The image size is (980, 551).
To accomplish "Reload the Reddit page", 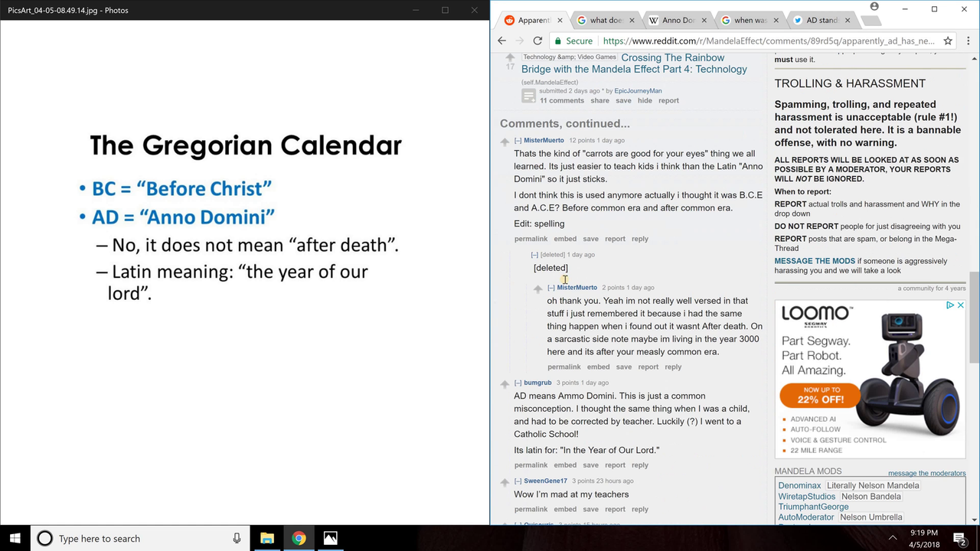I will point(537,41).
